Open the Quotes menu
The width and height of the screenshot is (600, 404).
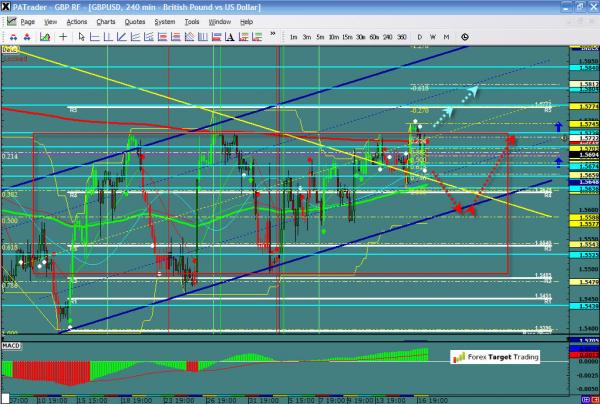(135, 22)
